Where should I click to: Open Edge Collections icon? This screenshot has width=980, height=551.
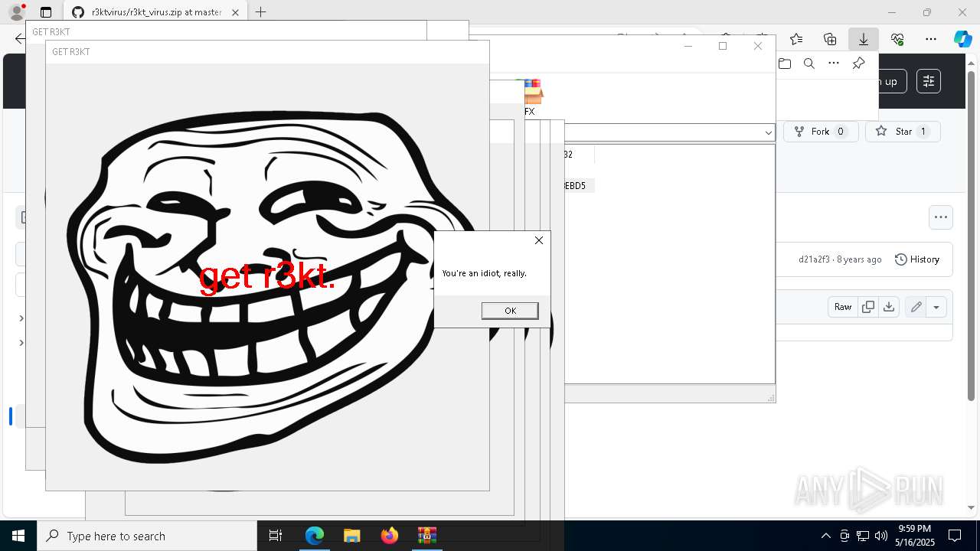click(x=830, y=39)
